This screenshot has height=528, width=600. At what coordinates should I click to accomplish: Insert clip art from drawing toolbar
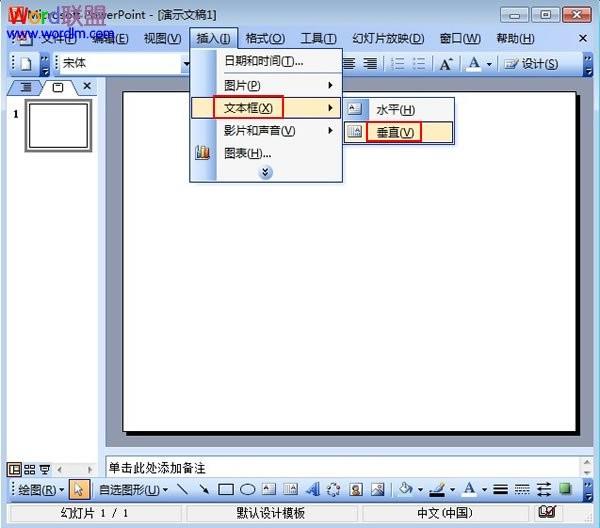click(x=356, y=489)
